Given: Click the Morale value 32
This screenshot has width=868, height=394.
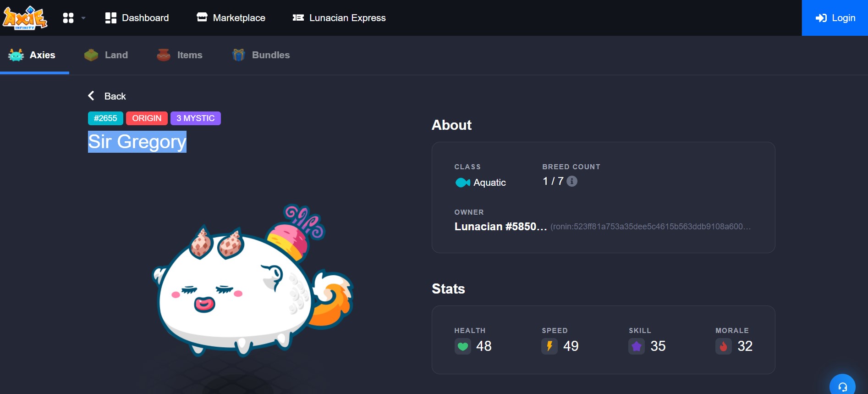Looking at the screenshot, I should click(745, 346).
